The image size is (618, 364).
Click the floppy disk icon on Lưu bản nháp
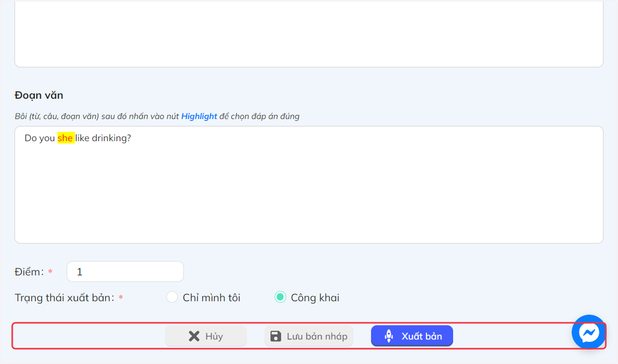276,336
